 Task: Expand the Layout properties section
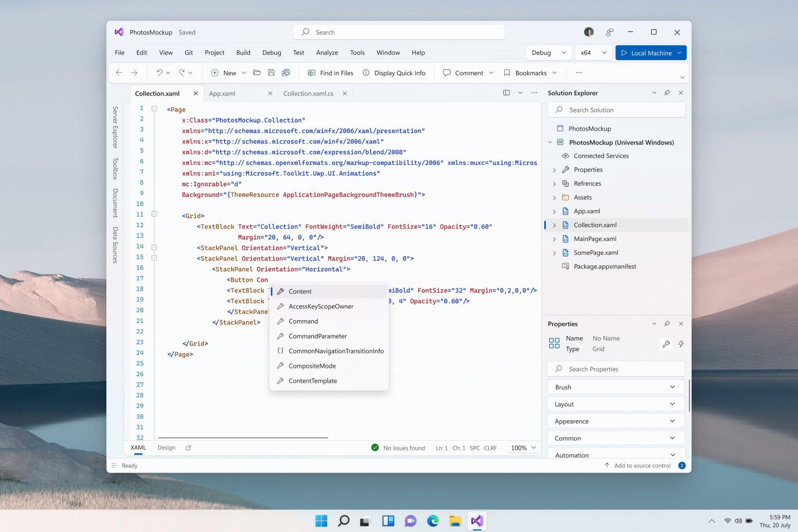tap(616, 404)
